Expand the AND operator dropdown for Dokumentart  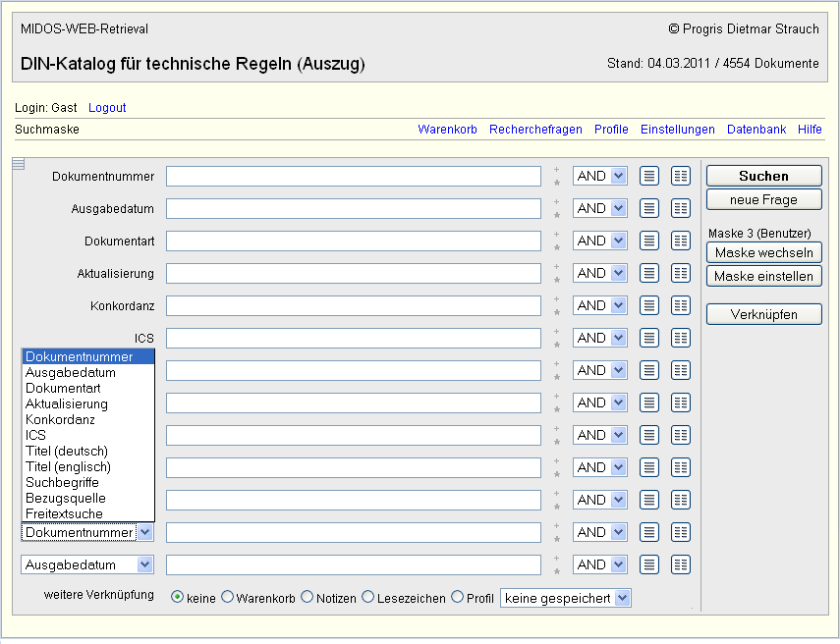click(599, 241)
